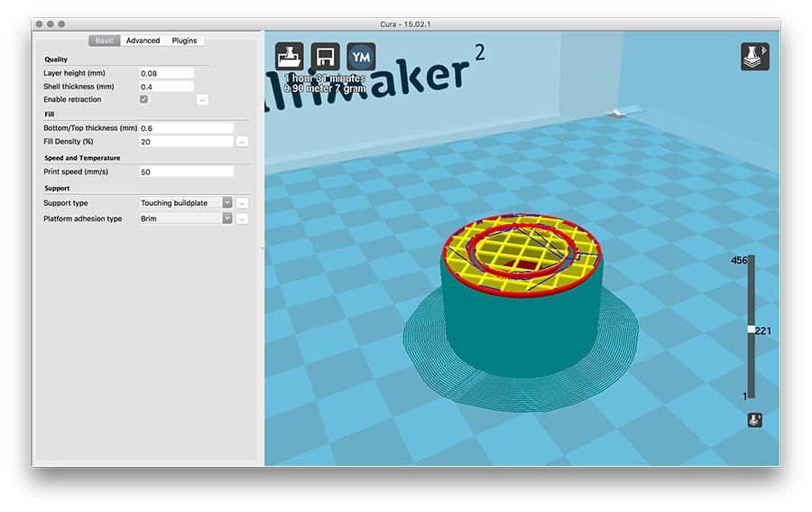
Task: Click the Print speed input field
Action: tap(186, 172)
